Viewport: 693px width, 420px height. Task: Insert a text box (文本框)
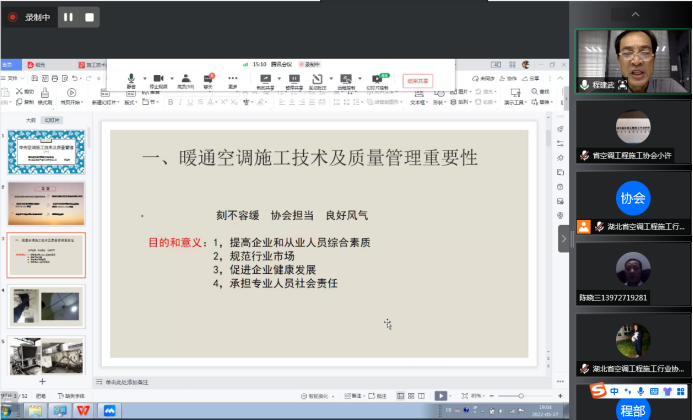(419, 97)
